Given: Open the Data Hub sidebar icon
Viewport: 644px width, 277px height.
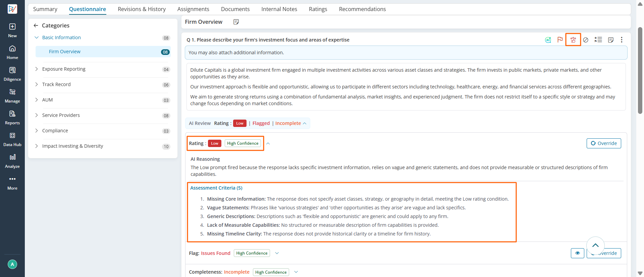Looking at the screenshot, I should (12, 139).
